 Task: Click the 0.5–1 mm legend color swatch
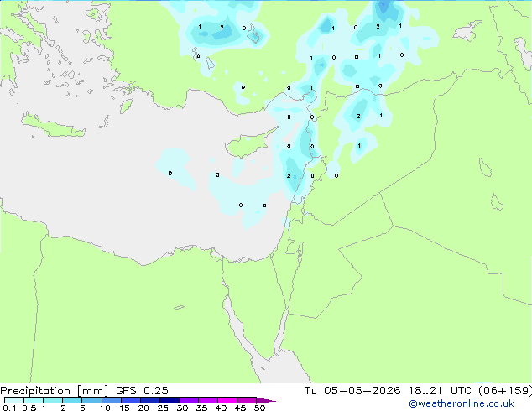pos(34,400)
